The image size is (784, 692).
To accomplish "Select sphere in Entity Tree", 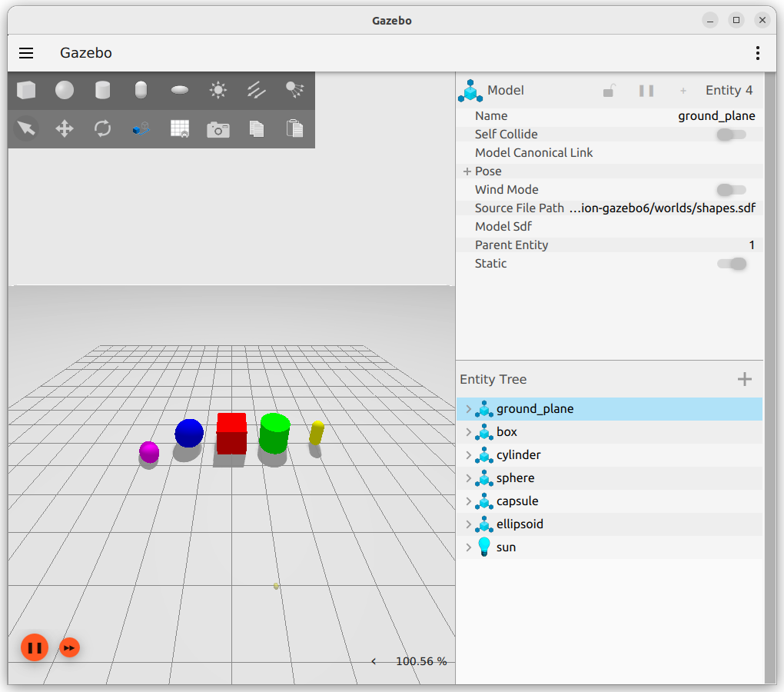I will 610,478.
